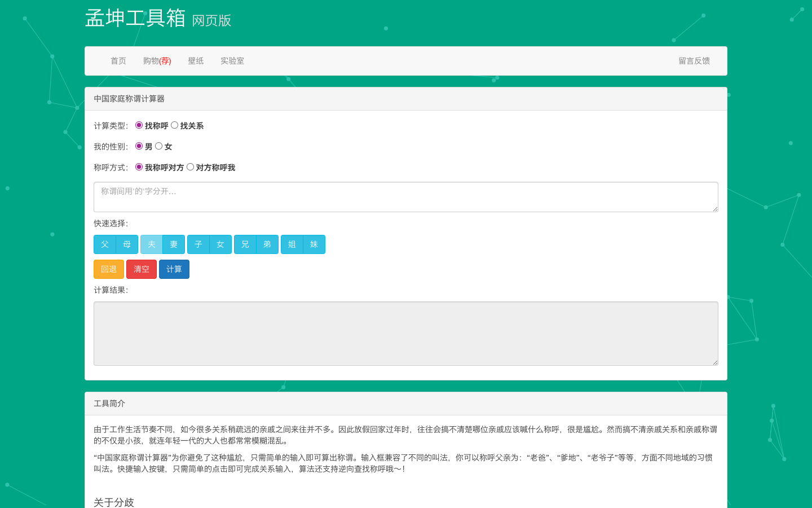
Task: Click 回退 to undo last entry
Action: coord(108,269)
